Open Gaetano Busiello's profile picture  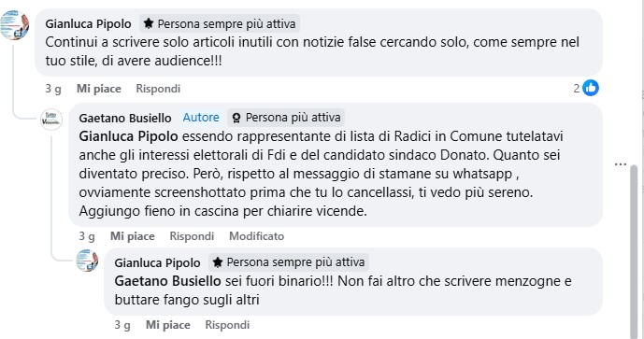tap(51, 120)
